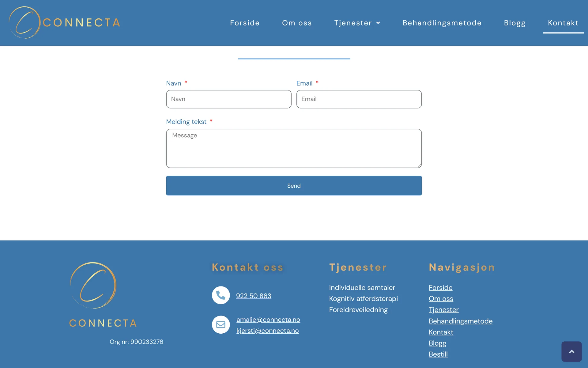The width and height of the screenshot is (588, 368).
Task: Open Blogg in the top navigation
Action: click(514, 23)
